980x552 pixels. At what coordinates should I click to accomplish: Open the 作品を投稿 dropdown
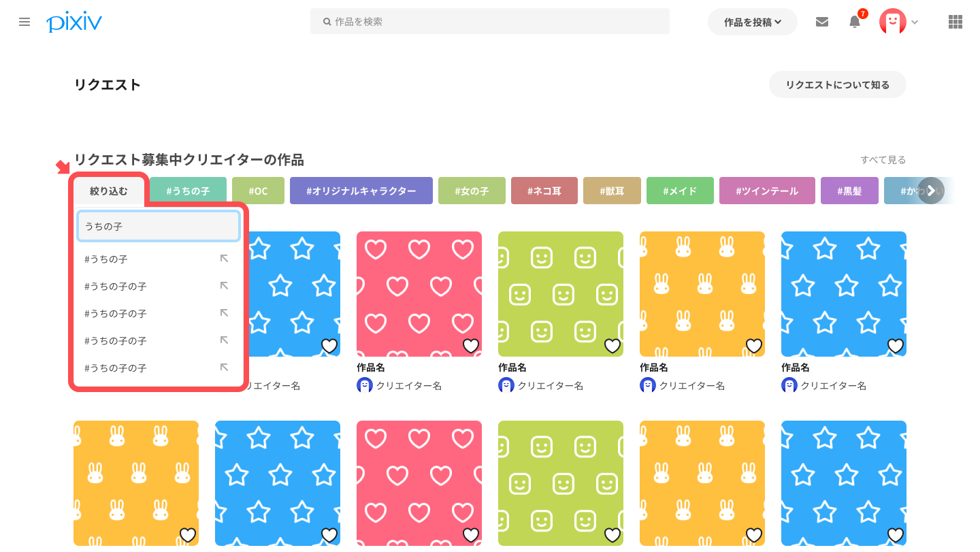[753, 22]
